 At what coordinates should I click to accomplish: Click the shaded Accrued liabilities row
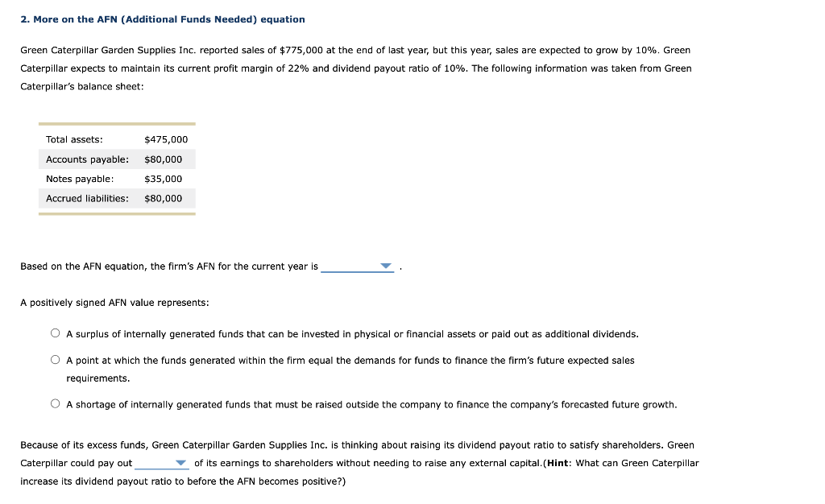(117, 198)
